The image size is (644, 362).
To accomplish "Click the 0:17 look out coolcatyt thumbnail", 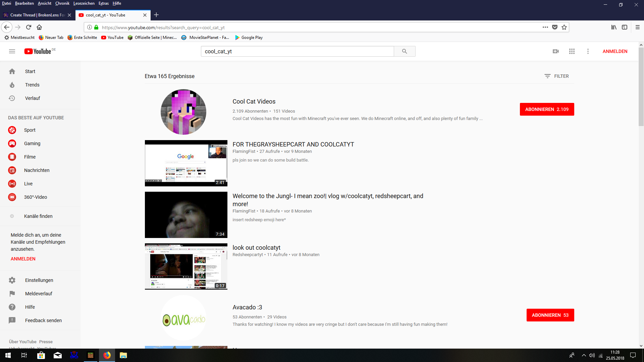I will 186,266.
